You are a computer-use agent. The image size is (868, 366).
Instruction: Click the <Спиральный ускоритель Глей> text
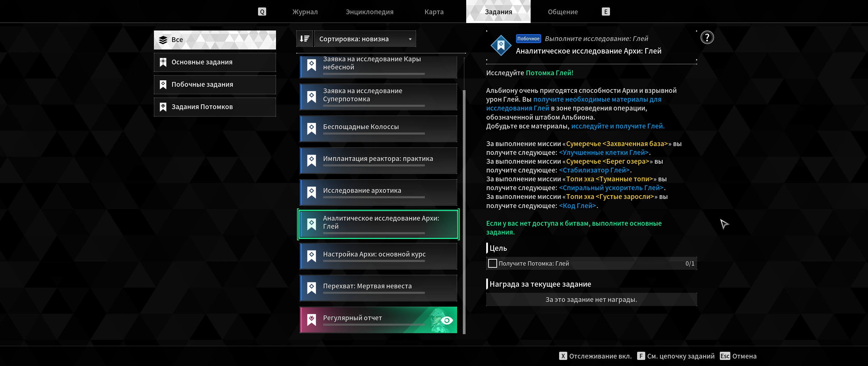pos(611,188)
